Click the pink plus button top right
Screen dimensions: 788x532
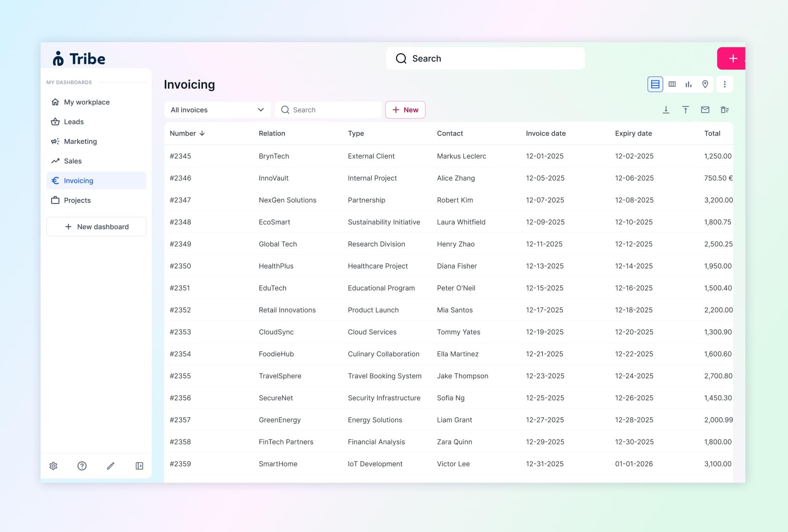(733, 58)
